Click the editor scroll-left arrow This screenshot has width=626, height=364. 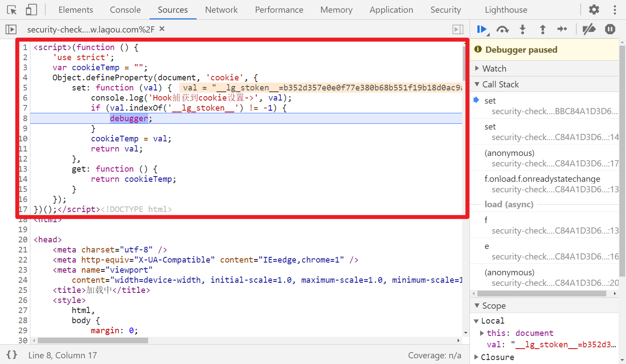coord(33,340)
